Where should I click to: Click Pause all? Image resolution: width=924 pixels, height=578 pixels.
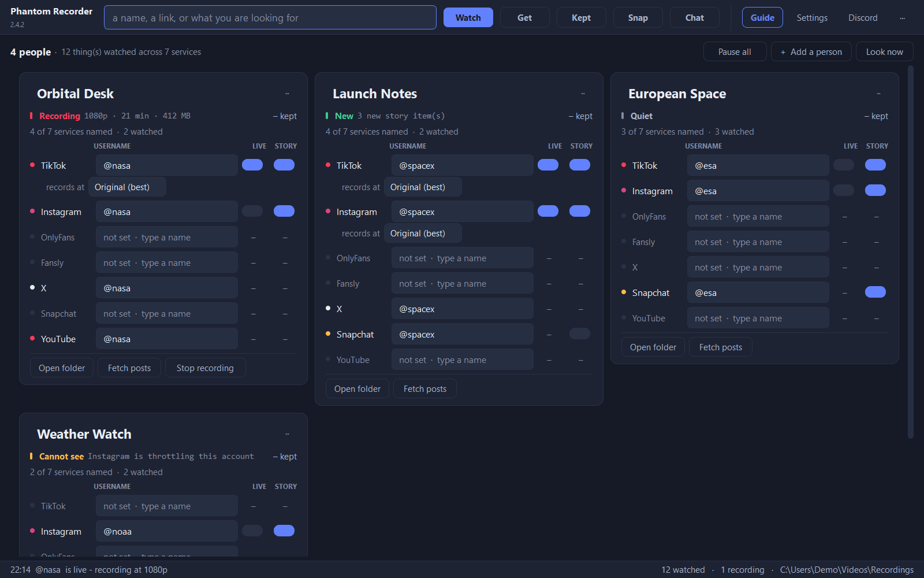pyautogui.click(x=735, y=52)
